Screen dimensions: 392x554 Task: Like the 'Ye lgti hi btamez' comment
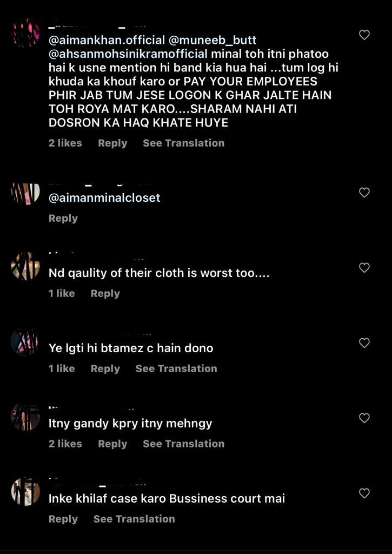[x=364, y=342]
